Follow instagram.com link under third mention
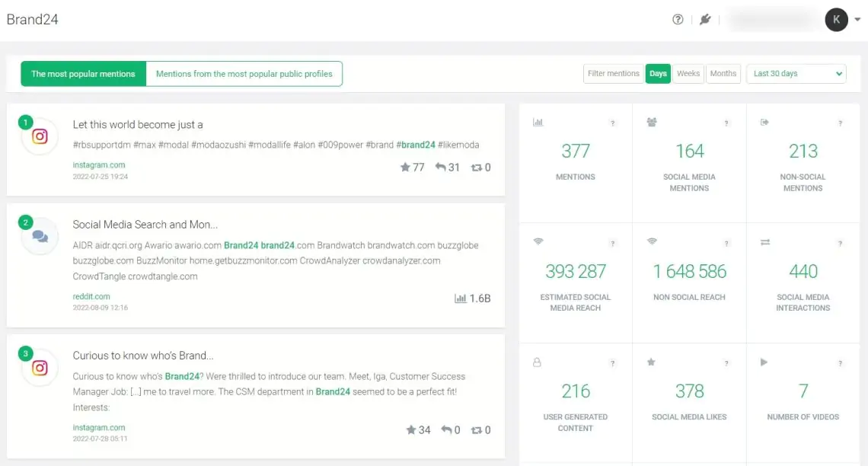Viewport: 868px width, 466px height. [x=98, y=427]
